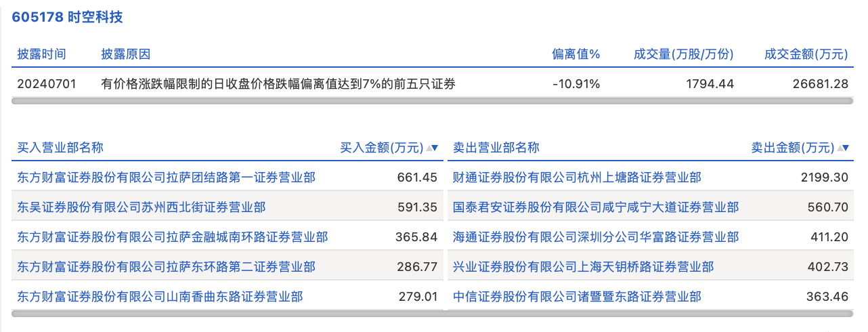868x332 pixels.
Task: Select 国泰君安证券咸宁咸宁大道证券营业部 link
Action: (x=596, y=207)
